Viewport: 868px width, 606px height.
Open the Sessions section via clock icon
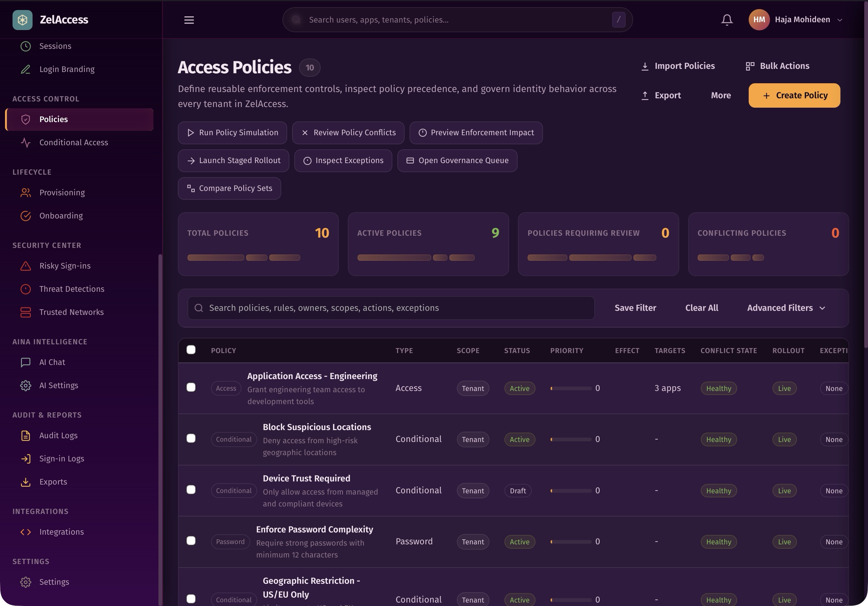tap(25, 46)
